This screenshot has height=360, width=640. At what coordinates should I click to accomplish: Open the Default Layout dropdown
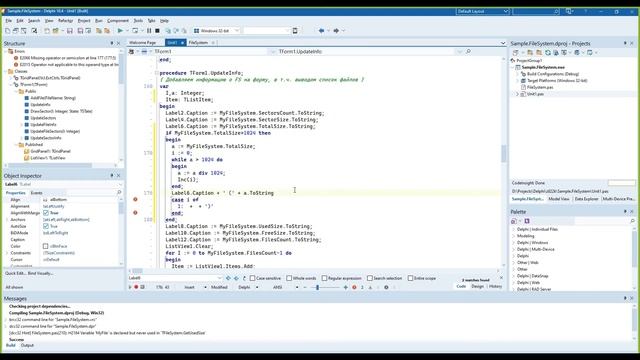(x=506, y=11)
